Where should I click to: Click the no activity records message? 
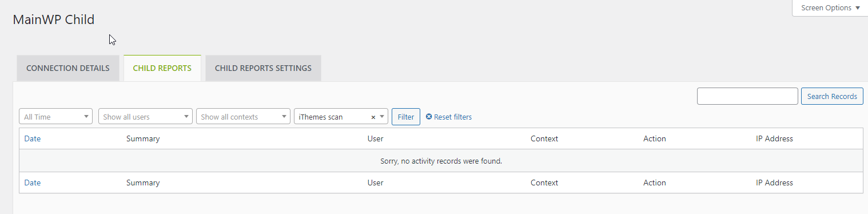441,161
